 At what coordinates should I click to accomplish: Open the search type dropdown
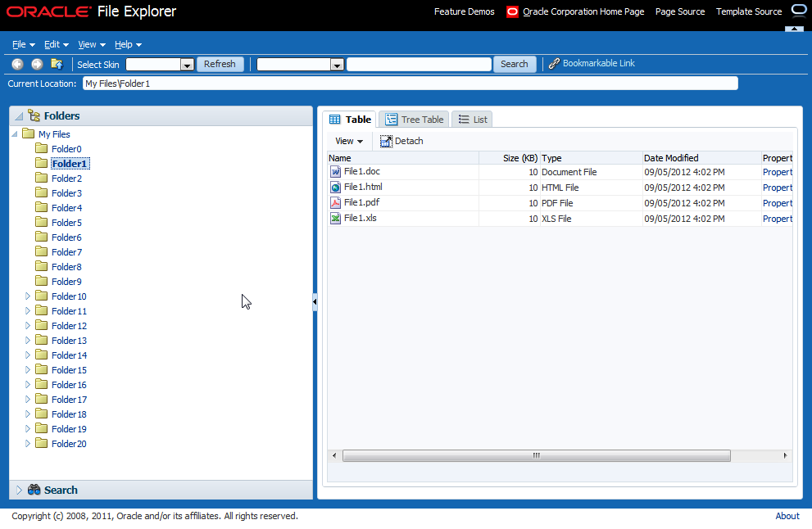[337, 65]
